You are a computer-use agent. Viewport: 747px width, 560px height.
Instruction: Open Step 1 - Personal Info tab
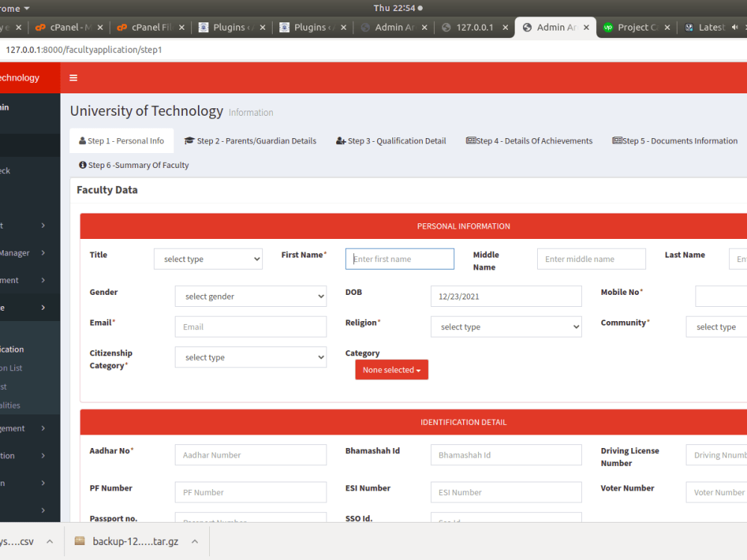pos(122,141)
